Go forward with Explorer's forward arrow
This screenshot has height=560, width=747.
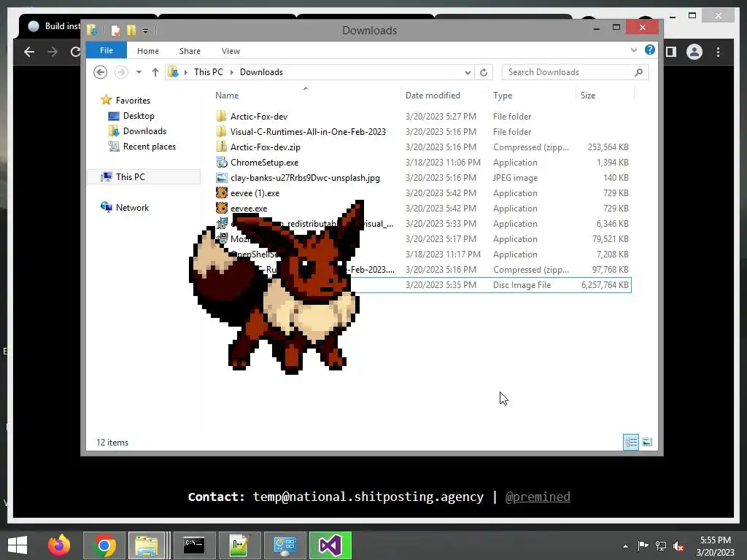point(121,72)
